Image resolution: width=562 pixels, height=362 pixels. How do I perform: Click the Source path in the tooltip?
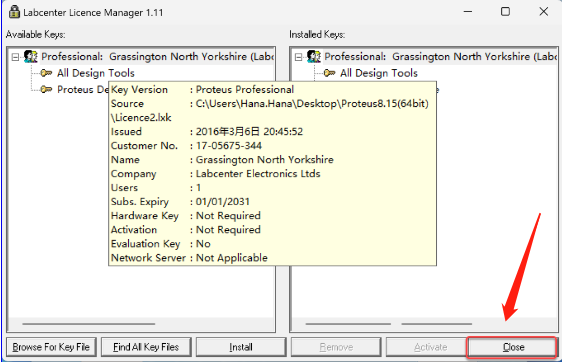point(312,104)
